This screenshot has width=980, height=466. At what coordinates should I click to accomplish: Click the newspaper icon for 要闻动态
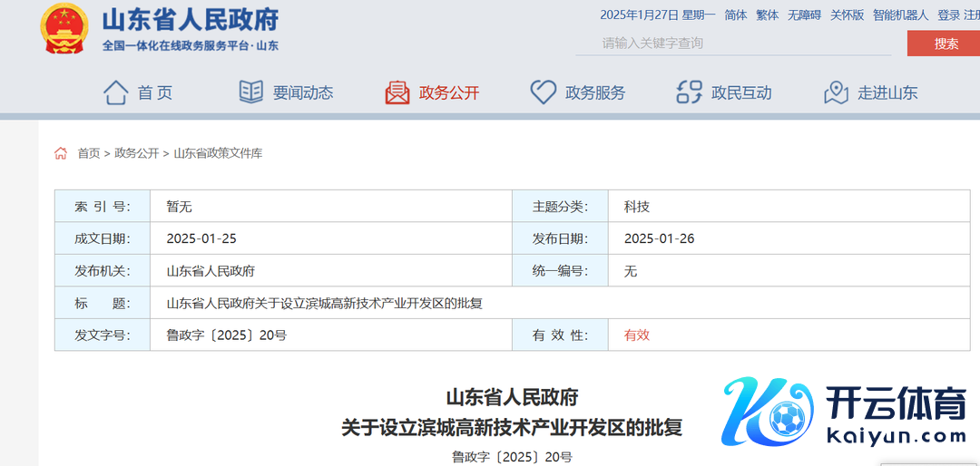[250, 92]
